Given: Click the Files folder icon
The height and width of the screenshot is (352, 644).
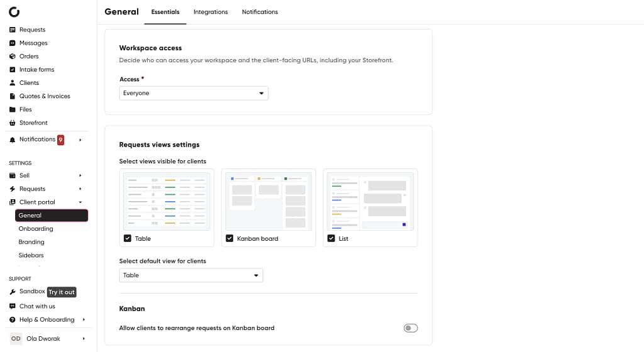Looking at the screenshot, I should (x=13, y=109).
